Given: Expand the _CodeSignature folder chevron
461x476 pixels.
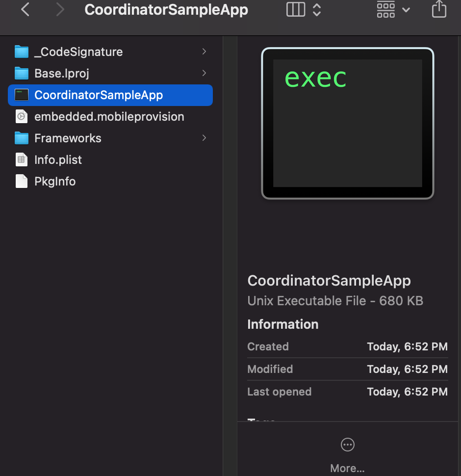Looking at the screenshot, I should (204, 52).
